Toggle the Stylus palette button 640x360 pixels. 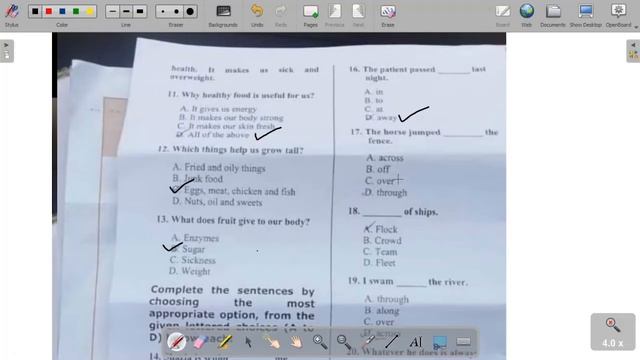pyautogui.click(x=11, y=14)
